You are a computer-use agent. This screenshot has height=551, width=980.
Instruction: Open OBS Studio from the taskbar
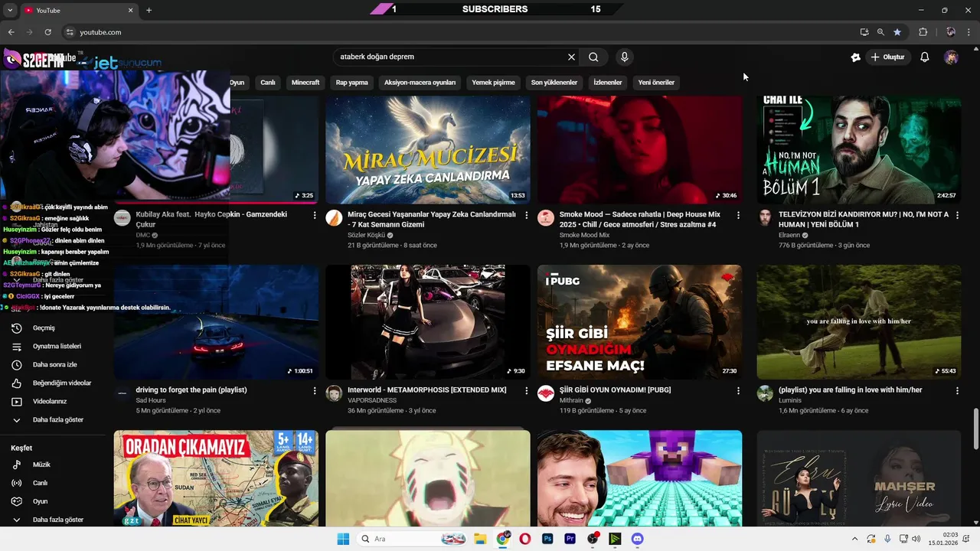coord(593,539)
